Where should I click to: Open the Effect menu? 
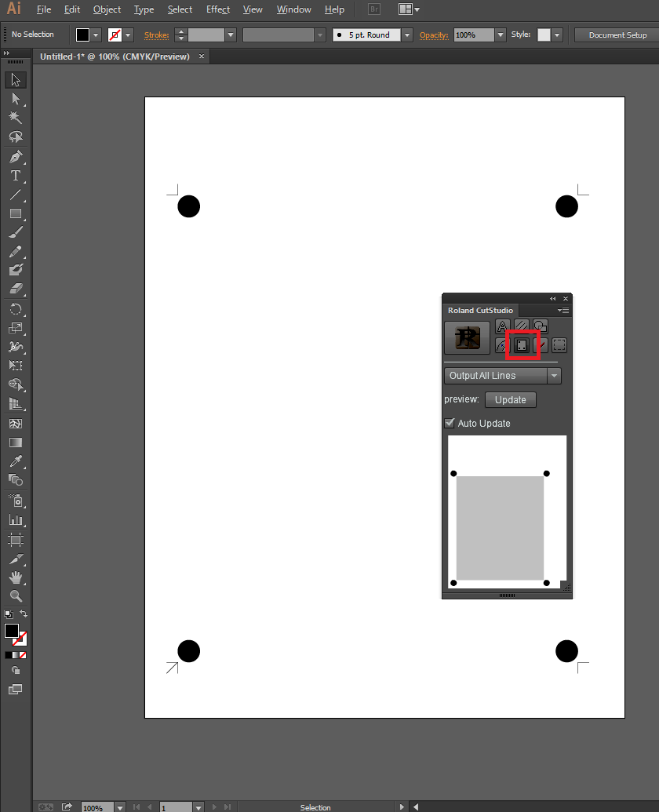coord(218,9)
